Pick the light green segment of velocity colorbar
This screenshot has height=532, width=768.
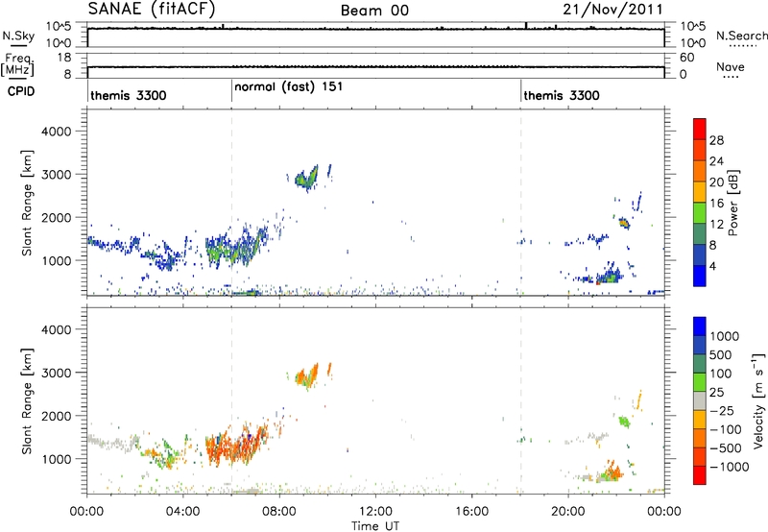[700, 382]
